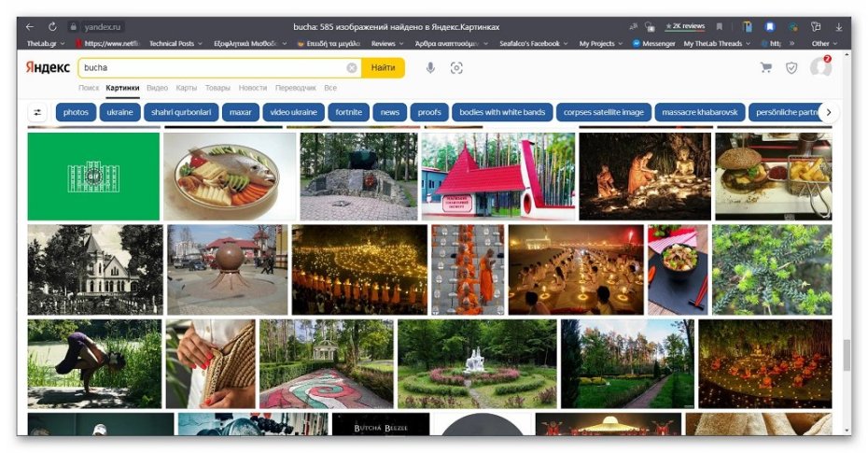The height and width of the screenshot is (453, 868).
Task: Bookmark this page with the ribbon icon
Action: [x=719, y=26]
